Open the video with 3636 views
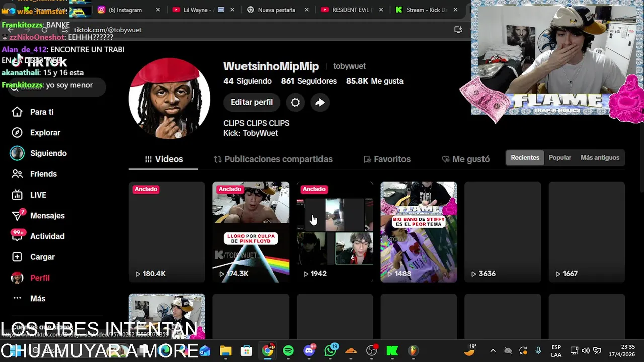 click(x=503, y=232)
